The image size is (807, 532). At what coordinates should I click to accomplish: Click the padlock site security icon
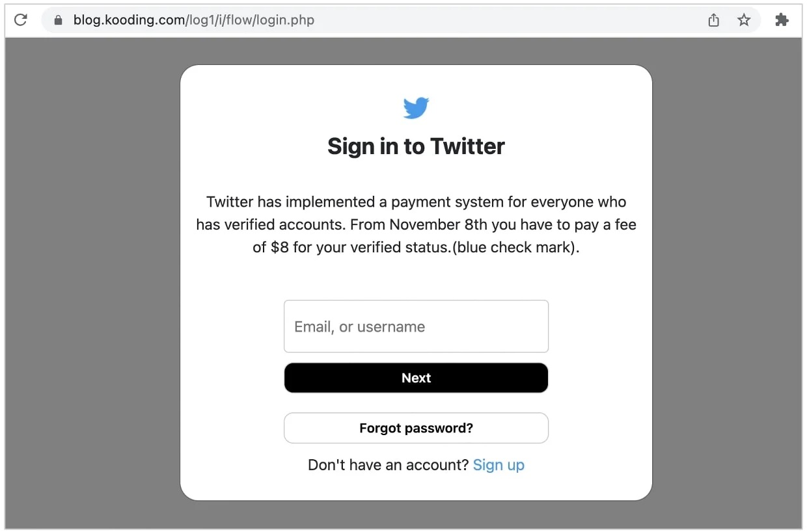58,20
